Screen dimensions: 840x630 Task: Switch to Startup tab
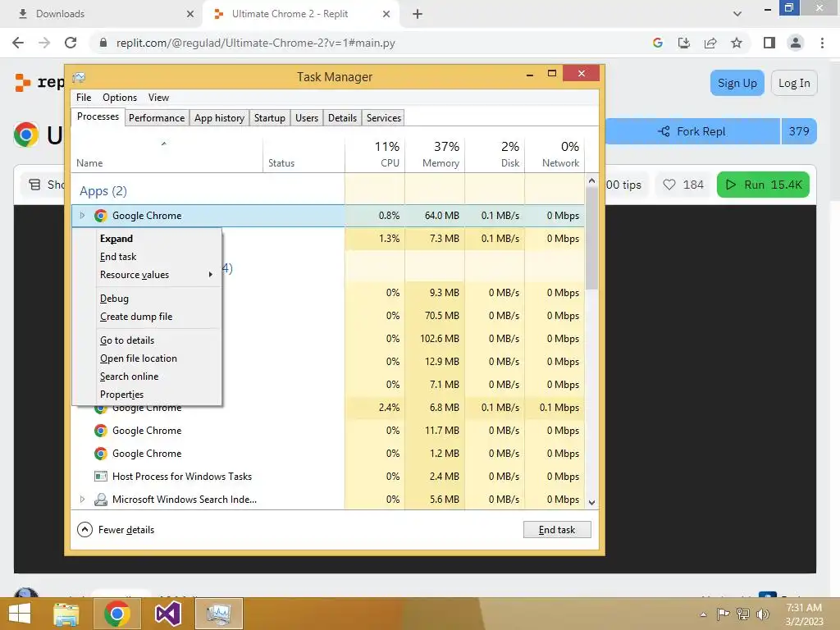click(x=269, y=118)
